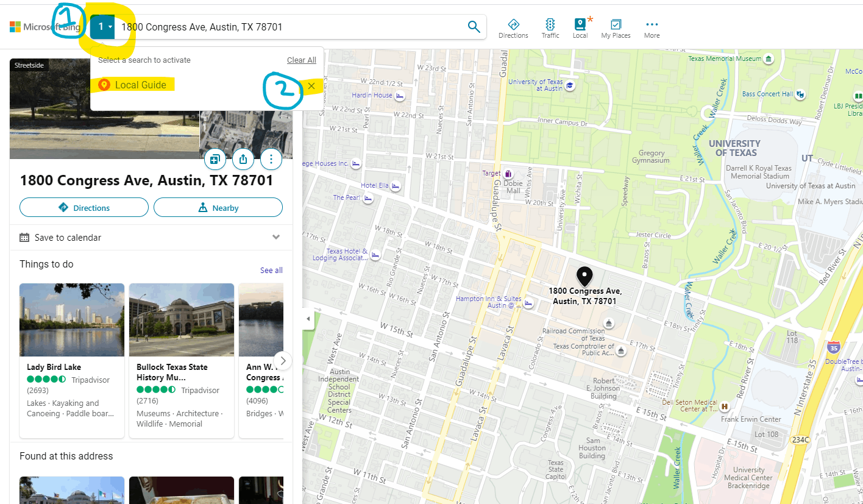Viewport: 863px width, 504px height.
Task: Click the University Medical Center Brackenridge label
Action: coord(749,478)
